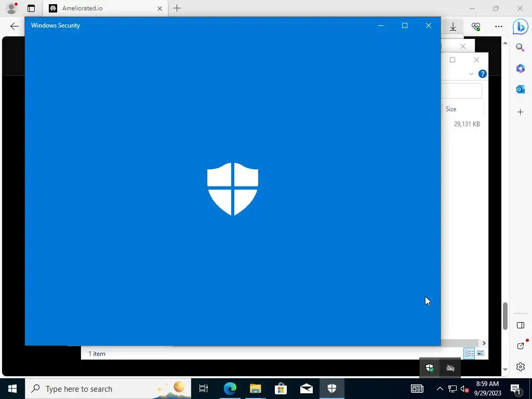
Task: Open the Edge Downloads icon
Action: click(x=453, y=26)
